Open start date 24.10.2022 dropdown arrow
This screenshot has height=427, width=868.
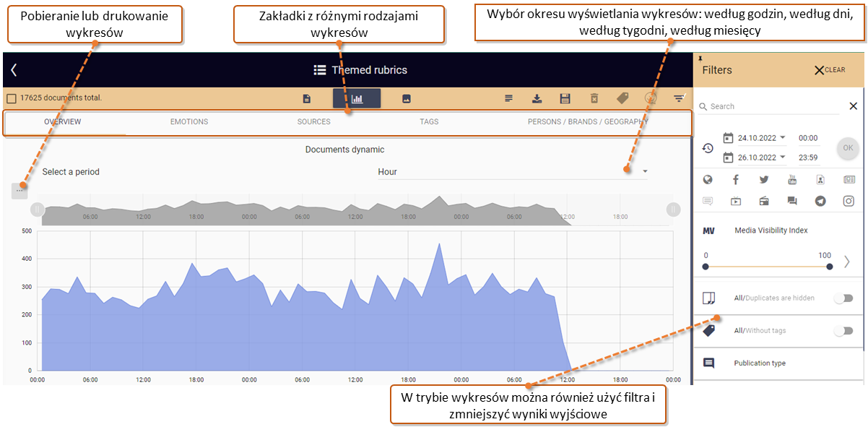783,137
